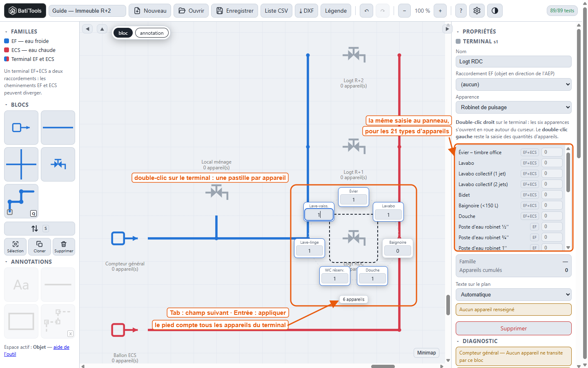Activate the bloc mode pill
The width and height of the screenshot is (588, 368).
click(x=123, y=33)
